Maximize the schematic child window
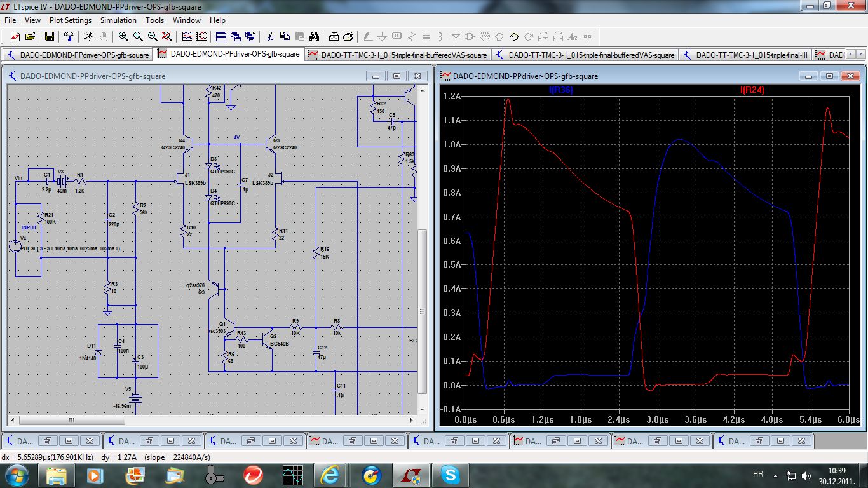Screen dimensions: 868x488 397,76
